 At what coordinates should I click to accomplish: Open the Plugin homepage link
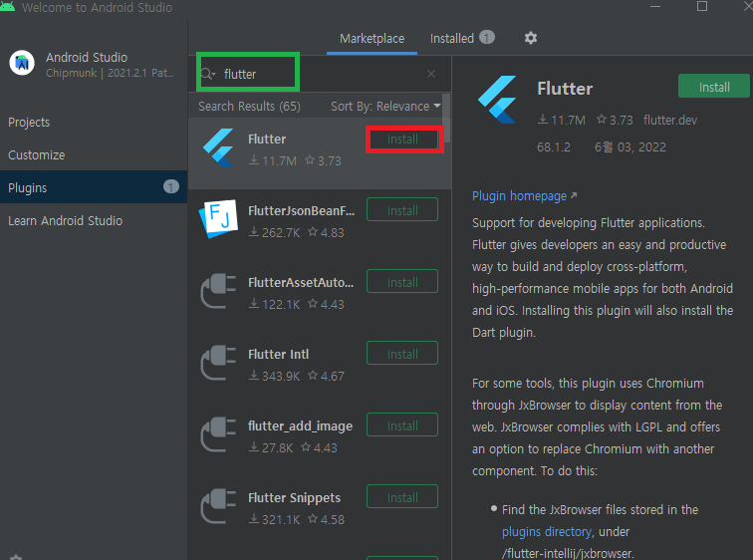[524, 196]
